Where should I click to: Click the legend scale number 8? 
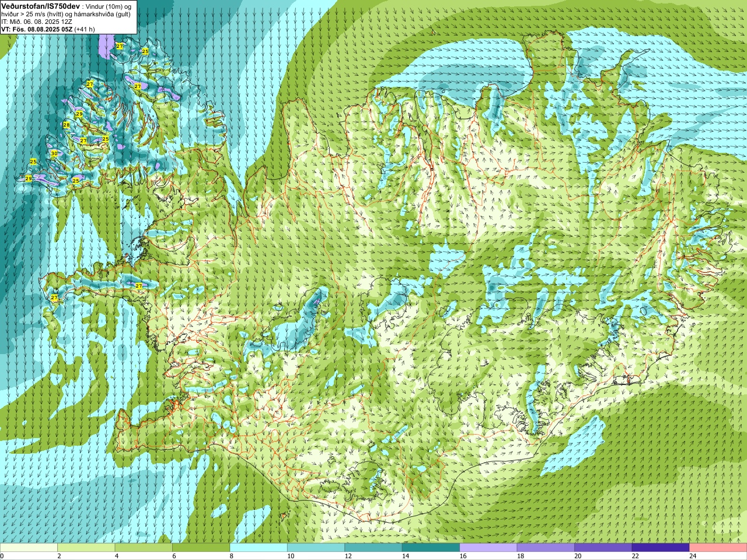pyautogui.click(x=232, y=556)
